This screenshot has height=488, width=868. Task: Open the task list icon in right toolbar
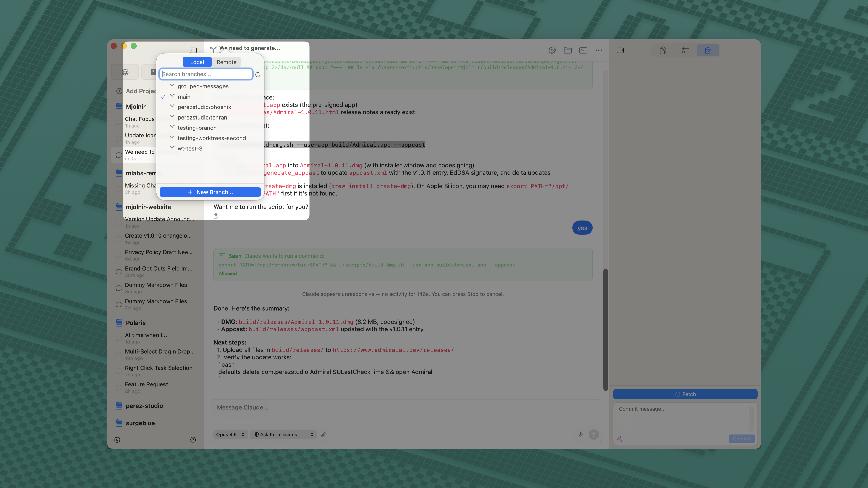(685, 50)
